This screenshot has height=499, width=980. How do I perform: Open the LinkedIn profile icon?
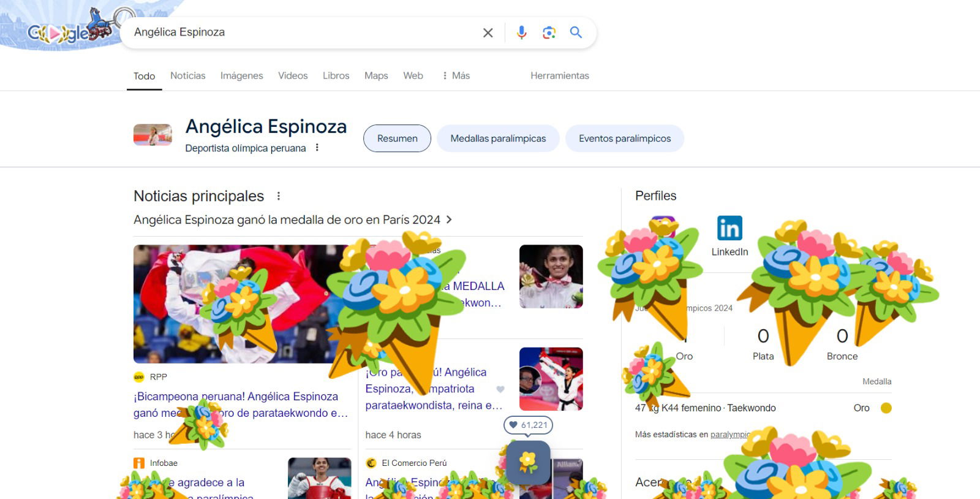[729, 228]
